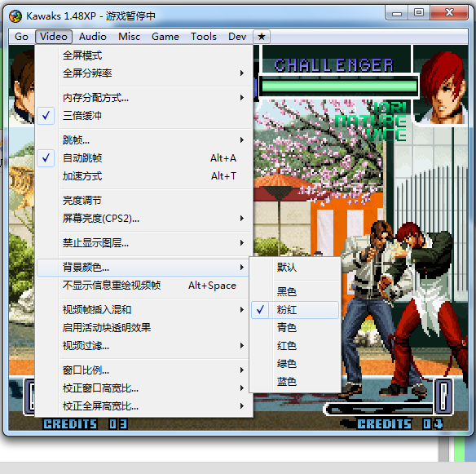Close the Video menu
476x474 pixels.
(x=54, y=37)
